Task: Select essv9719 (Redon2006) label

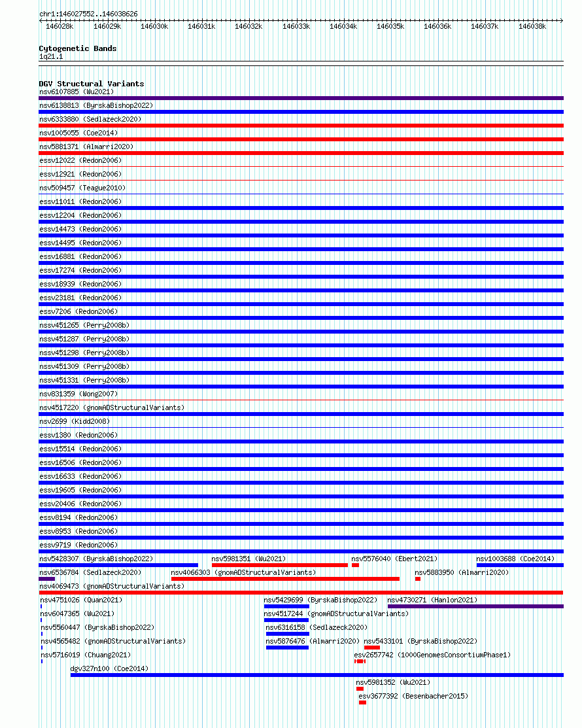Action: [78, 545]
